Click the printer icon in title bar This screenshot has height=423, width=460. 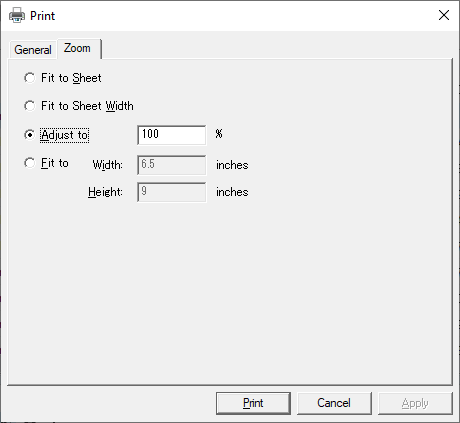[x=17, y=15]
